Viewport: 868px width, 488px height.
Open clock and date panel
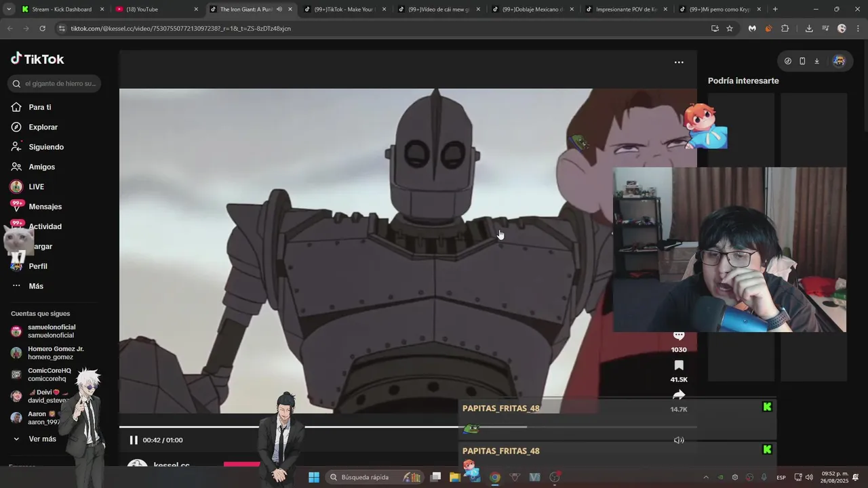[x=835, y=477]
